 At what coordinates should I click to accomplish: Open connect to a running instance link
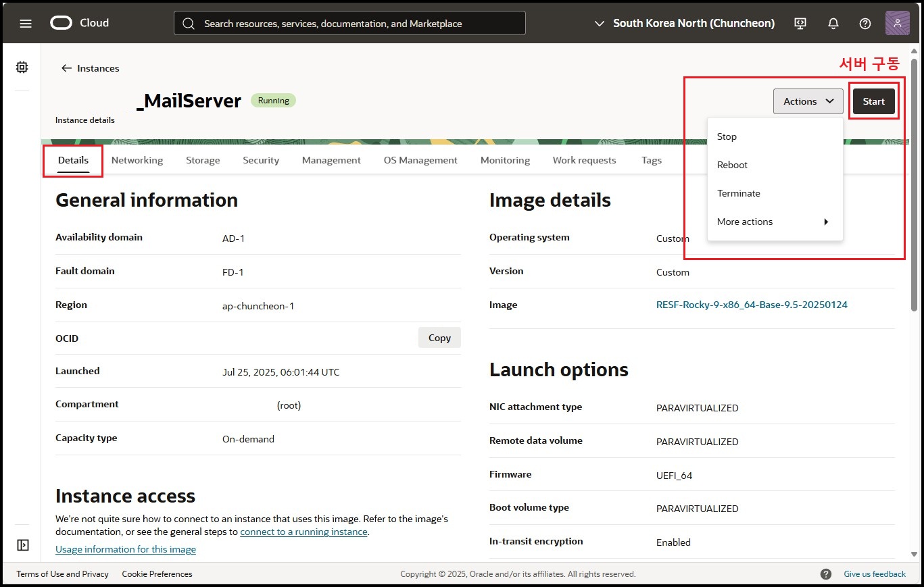(303, 532)
